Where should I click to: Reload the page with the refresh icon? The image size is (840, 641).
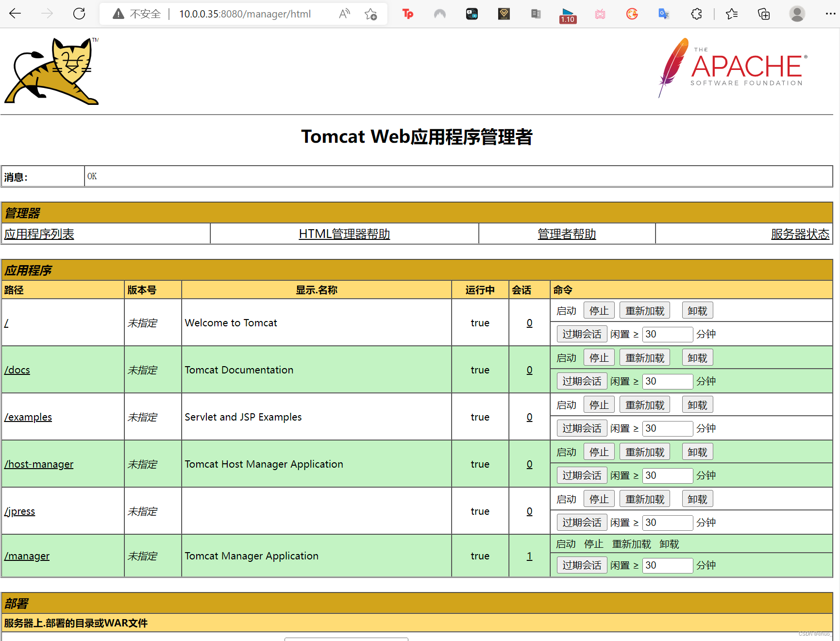[79, 14]
